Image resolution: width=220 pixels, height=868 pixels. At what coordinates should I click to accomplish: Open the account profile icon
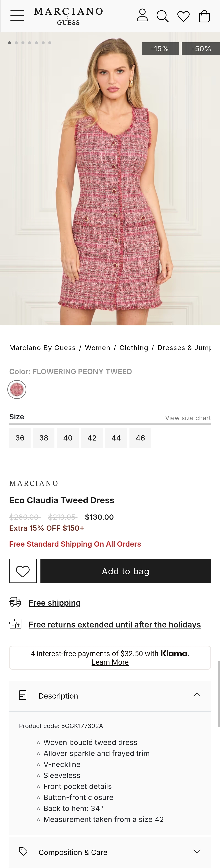[x=142, y=15]
